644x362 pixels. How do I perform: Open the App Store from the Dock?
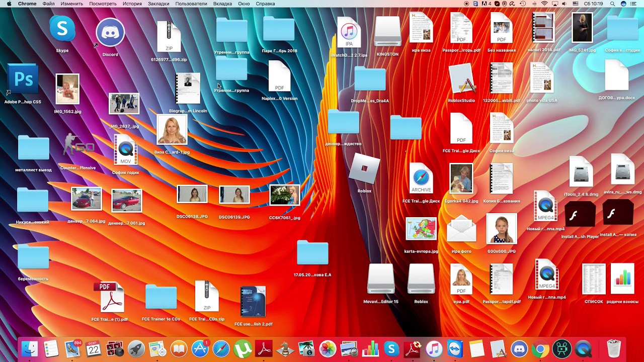(200, 348)
